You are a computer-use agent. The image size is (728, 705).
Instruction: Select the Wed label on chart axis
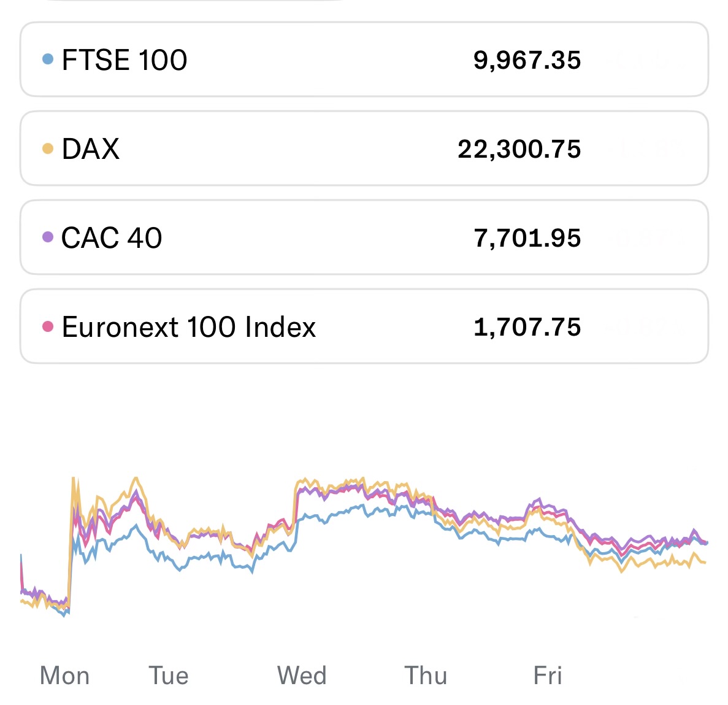point(302,676)
